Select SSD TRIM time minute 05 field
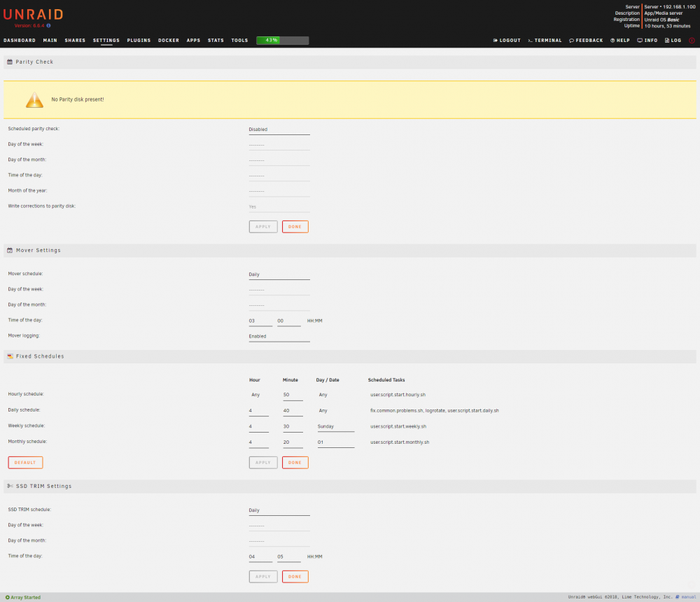The height and width of the screenshot is (602, 700). tap(289, 557)
